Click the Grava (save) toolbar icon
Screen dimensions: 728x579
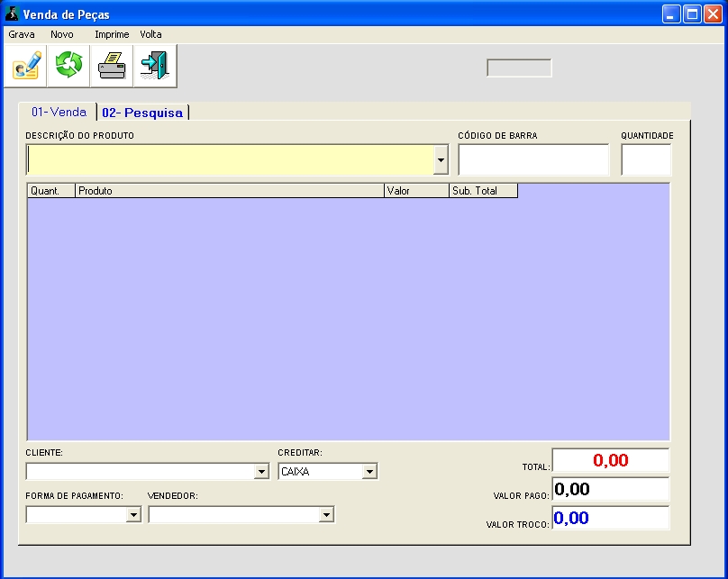pyautogui.click(x=26, y=66)
